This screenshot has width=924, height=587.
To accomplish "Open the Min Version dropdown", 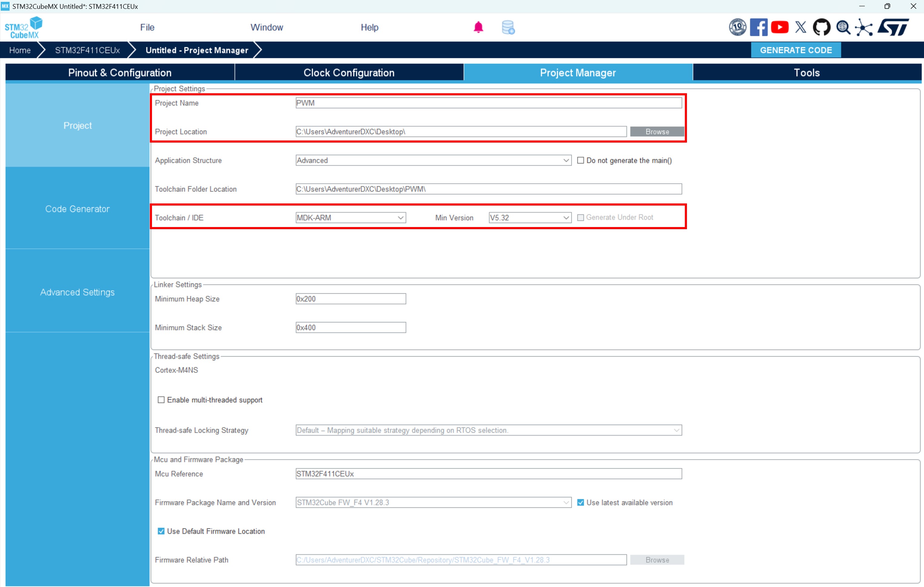I will coord(530,218).
